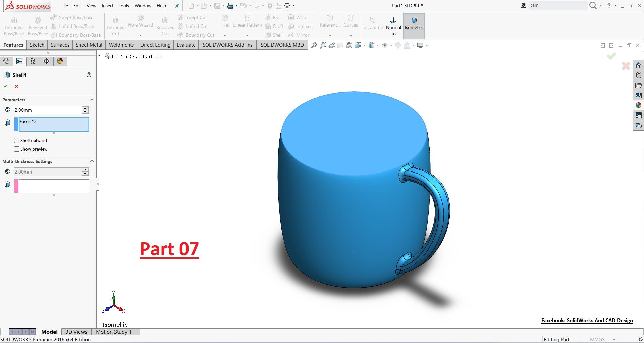Open the Insert menu
The height and width of the screenshot is (343, 644).
107,6
